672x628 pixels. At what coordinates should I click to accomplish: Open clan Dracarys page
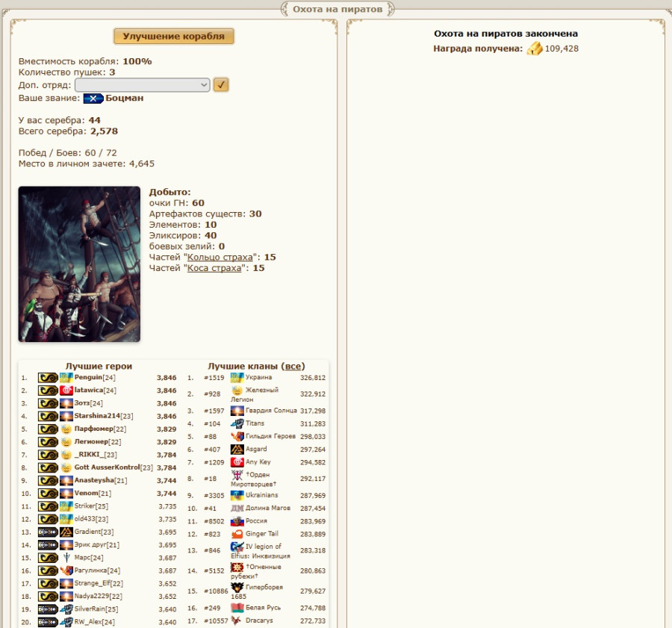pyautogui.click(x=259, y=621)
